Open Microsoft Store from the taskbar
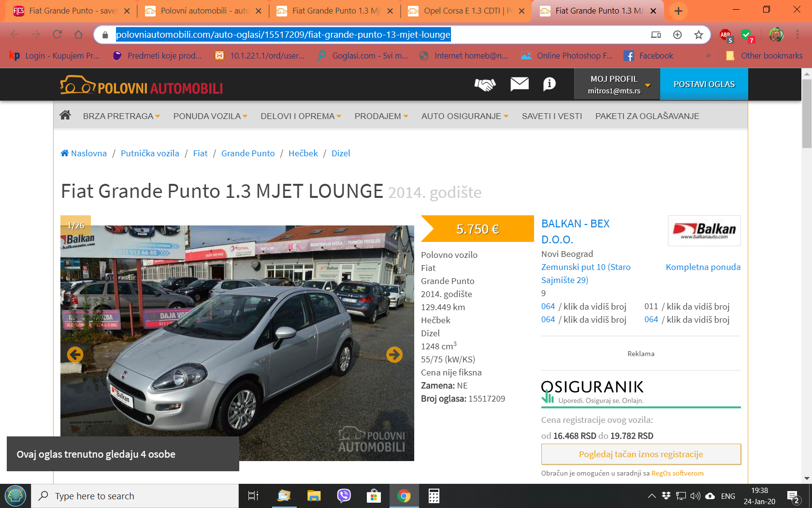 [x=374, y=496]
